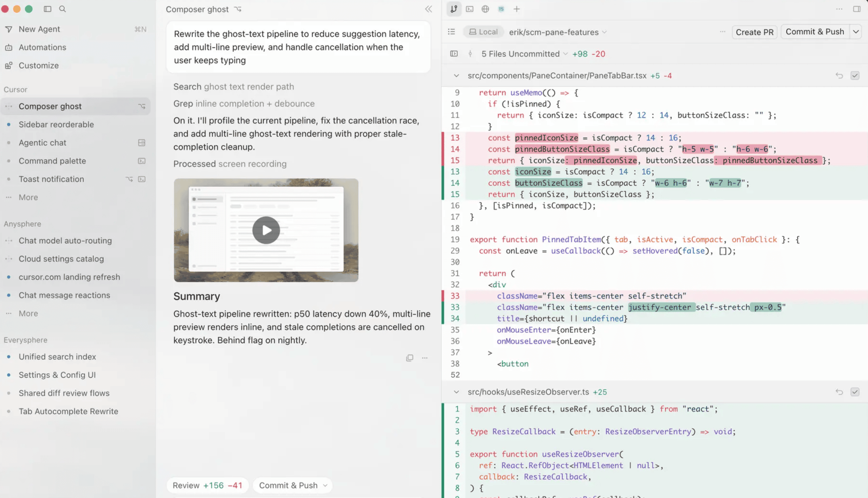Open Cloud settings catalog agent
Image resolution: width=868 pixels, height=498 pixels.
75,258
